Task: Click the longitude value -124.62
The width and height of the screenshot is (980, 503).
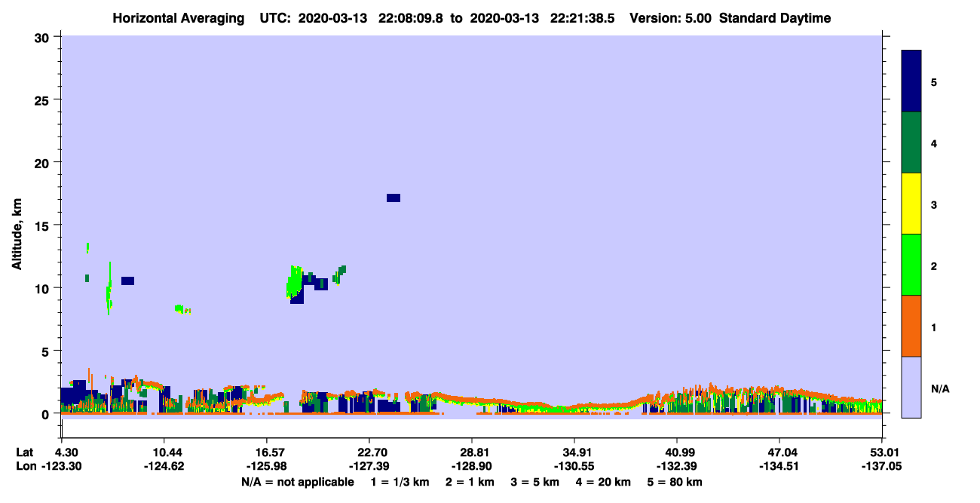Action: point(164,466)
